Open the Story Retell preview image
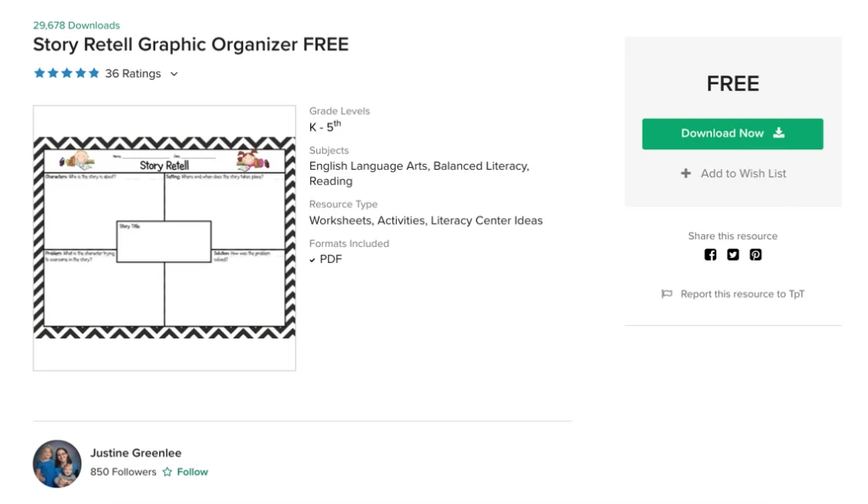The width and height of the screenshot is (868, 504). [x=164, y=238]
